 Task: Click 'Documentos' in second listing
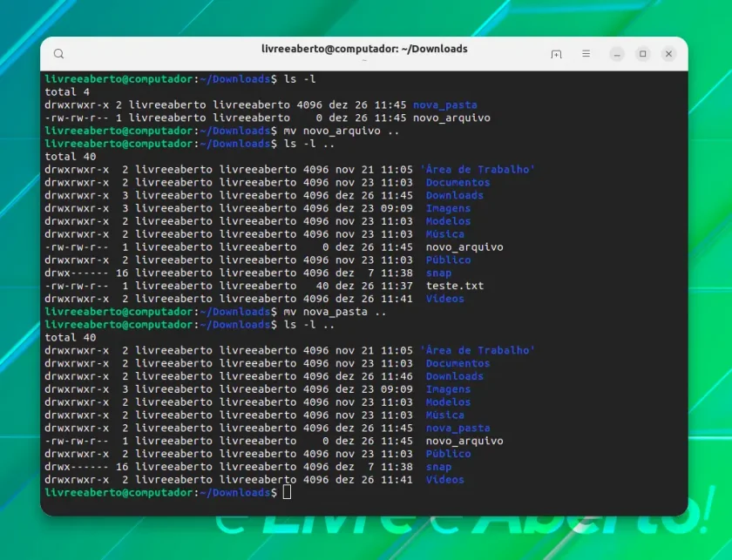(x=457, y=363)
